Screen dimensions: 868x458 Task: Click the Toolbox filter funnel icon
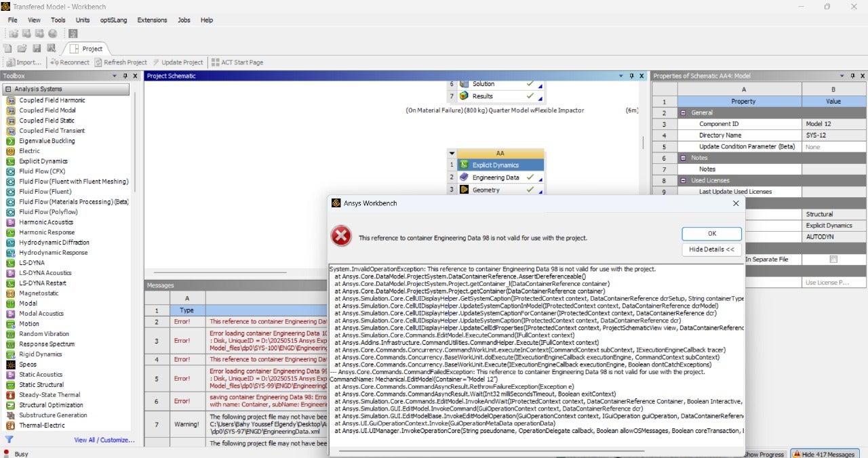tap(9, 440)
